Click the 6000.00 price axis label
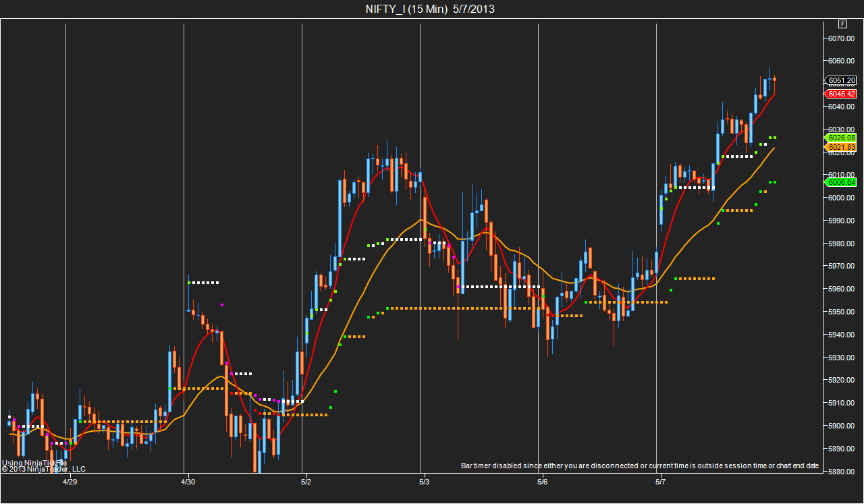864x504 pixels. coord(842,198)
